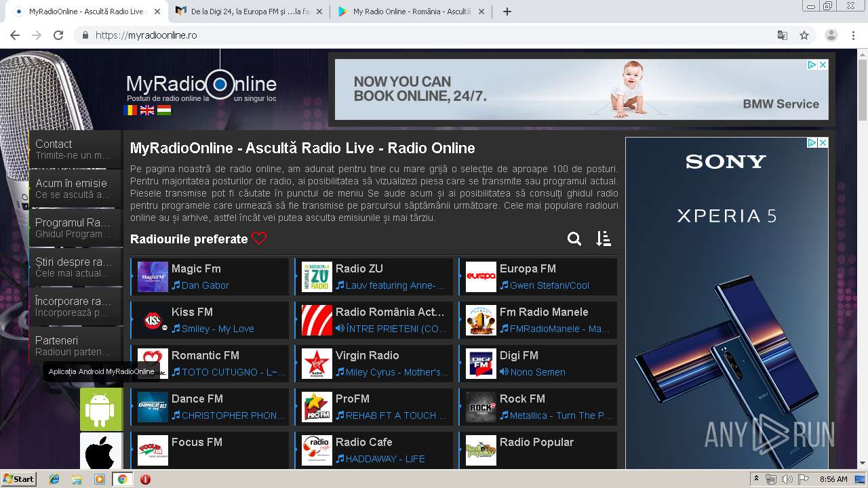
Task: Click the BMW Service banner ad
Action: (x=581, y=89)
